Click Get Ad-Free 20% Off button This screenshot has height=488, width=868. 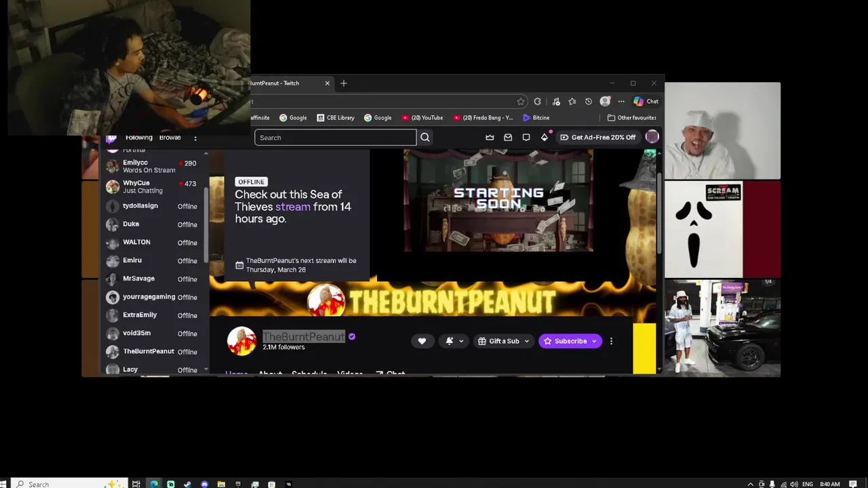point(597,138)
